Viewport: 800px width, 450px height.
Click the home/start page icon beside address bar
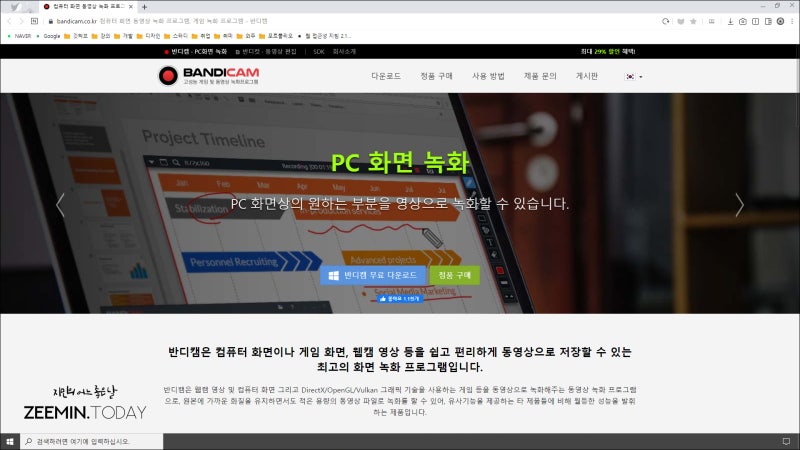click(x=34, y=21)
